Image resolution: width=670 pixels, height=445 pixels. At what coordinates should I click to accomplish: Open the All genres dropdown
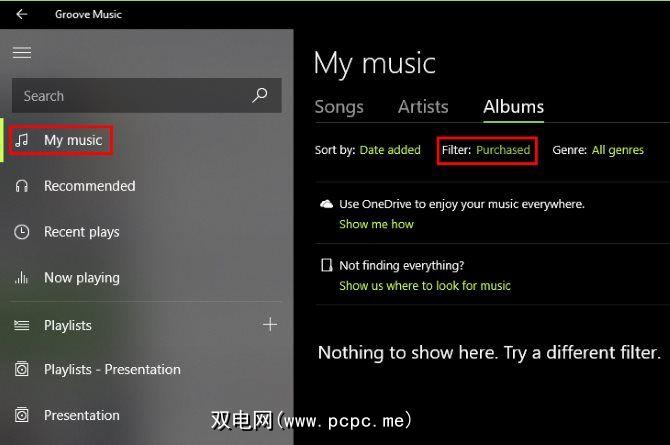coord(617,150)
